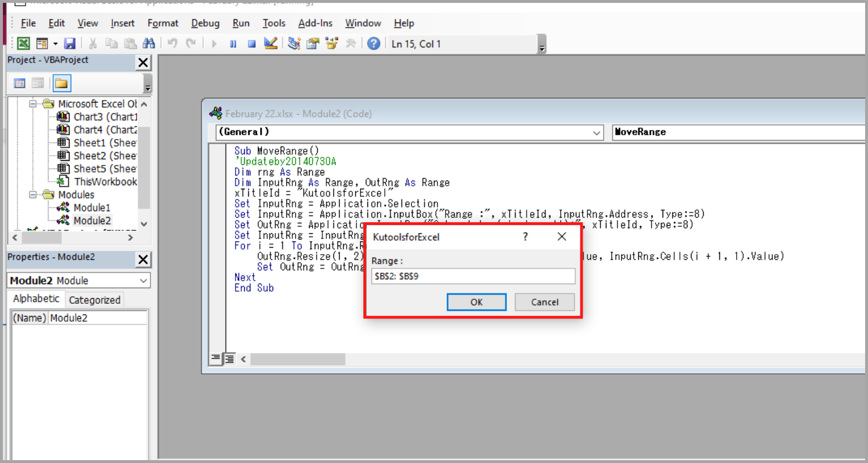Save the project using the Save icon
Image resolution: width=868 pixels, height=463 pixels.
tap(69, 43)
